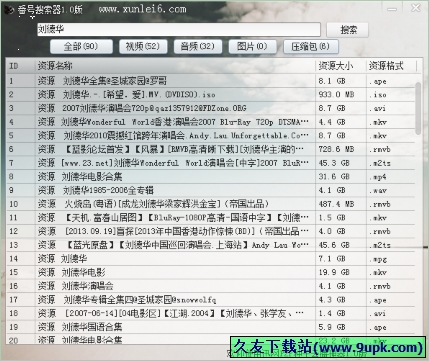Select row 2007刘德华演唱会720p
429x361 pixels.
coord(211,108)
